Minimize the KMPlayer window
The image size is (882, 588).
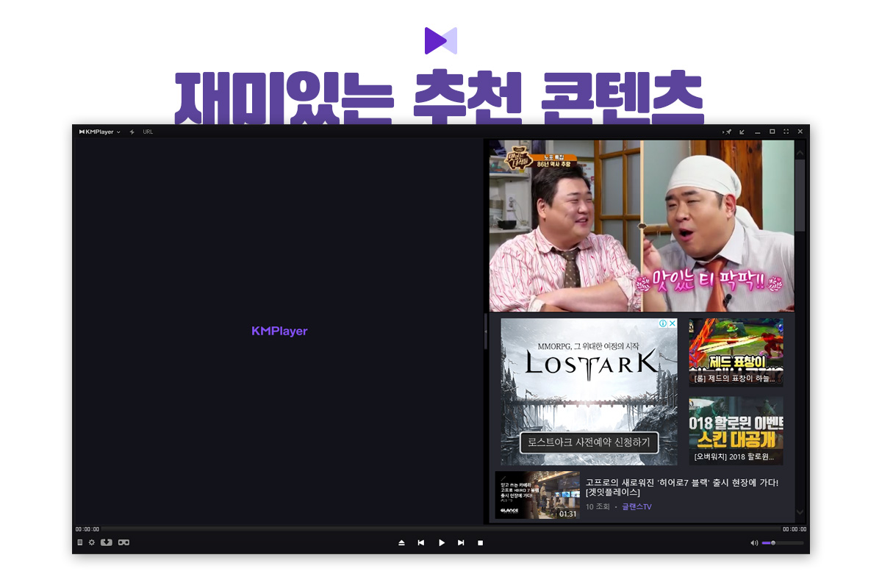click(x=757, y=132)
